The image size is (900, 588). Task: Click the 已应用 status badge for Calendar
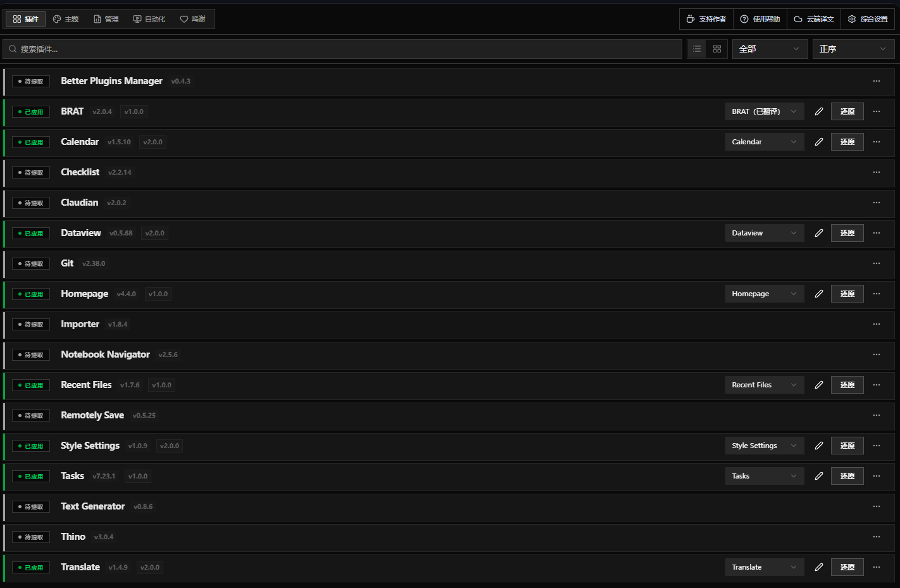point(31,142)
